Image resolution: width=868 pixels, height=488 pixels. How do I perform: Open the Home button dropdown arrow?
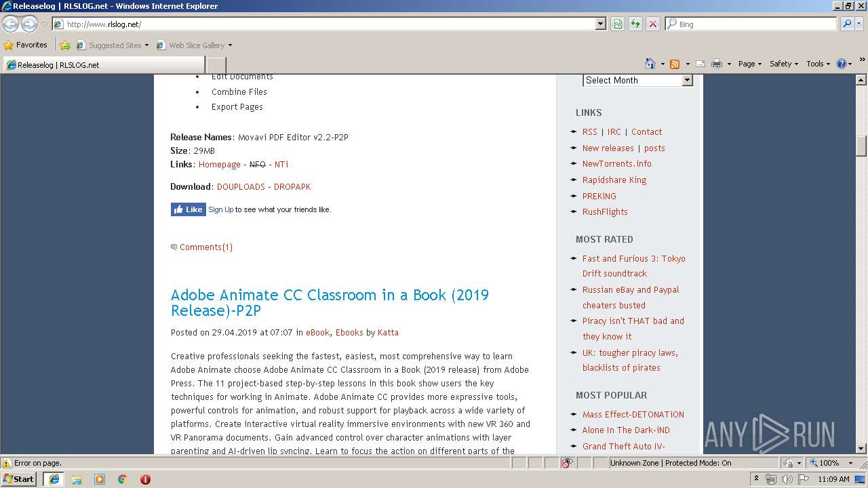pyautogui.click(x=663, y=64)
